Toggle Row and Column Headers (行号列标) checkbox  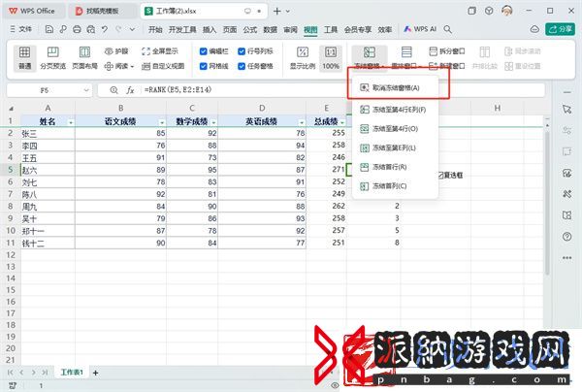pos(242,51)
